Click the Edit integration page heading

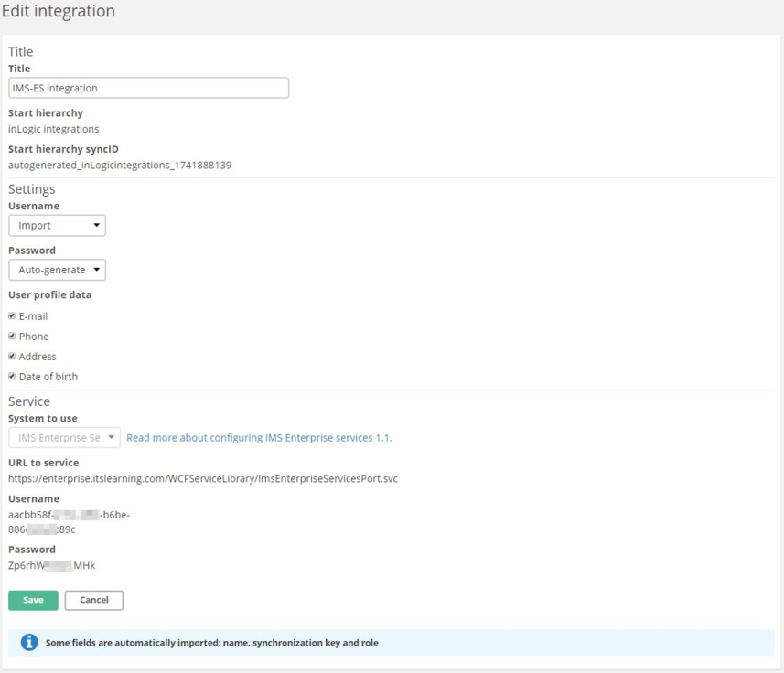coord(59,12)
